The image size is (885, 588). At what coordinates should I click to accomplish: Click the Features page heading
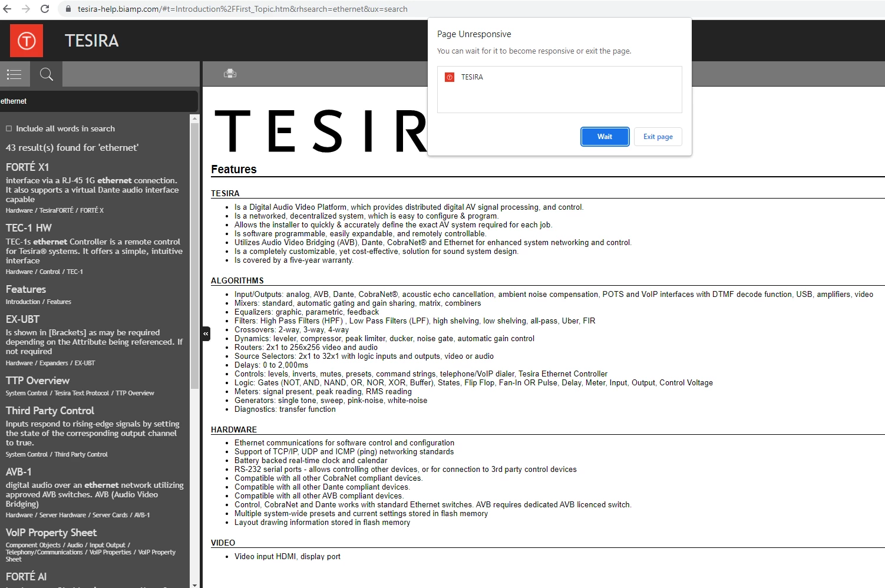(234, 170)
